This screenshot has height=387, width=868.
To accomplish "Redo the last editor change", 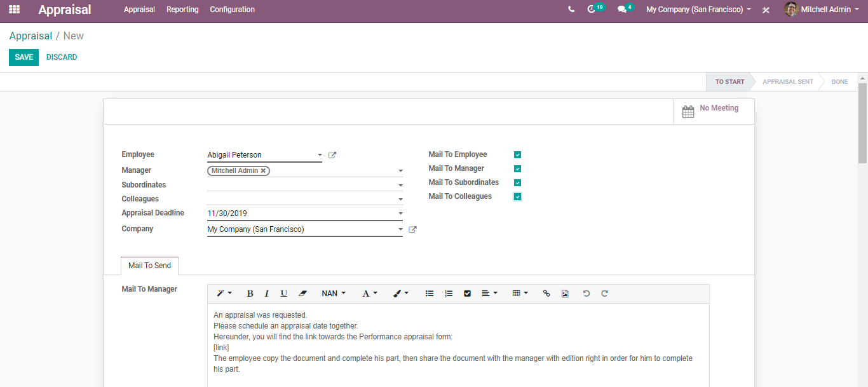I will tap(605, 294).
